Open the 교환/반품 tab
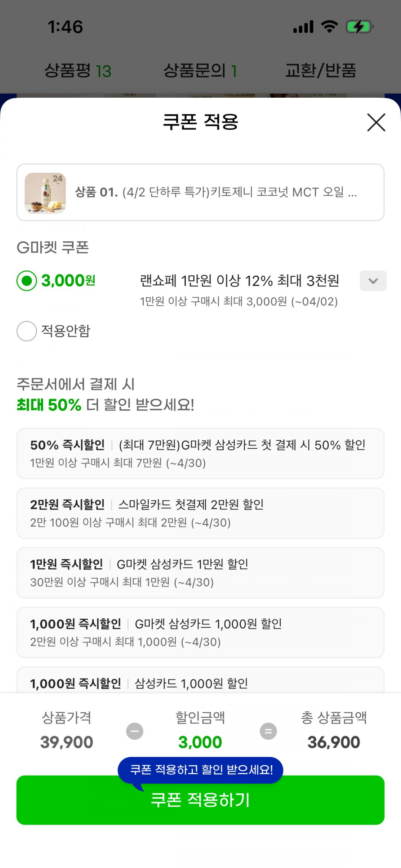 coord(320,71)
